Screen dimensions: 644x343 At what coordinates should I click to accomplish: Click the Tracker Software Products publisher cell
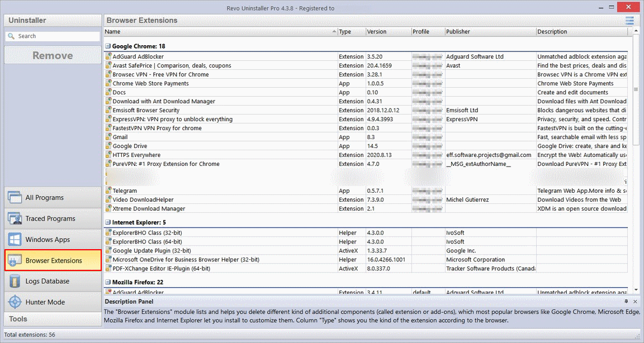pyautogui.click(x=491, y=268)
